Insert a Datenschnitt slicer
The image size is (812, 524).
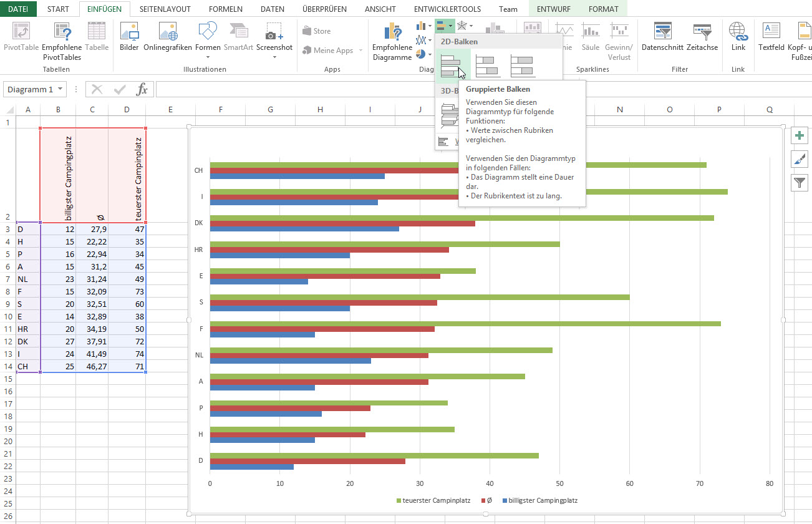(662, 37)
